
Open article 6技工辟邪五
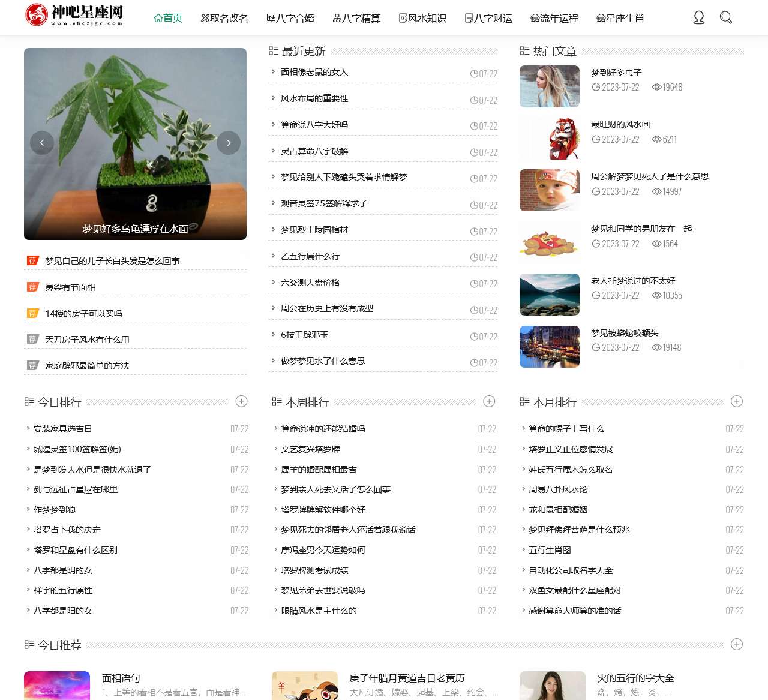pyautogui.click(x=305, y=335)
